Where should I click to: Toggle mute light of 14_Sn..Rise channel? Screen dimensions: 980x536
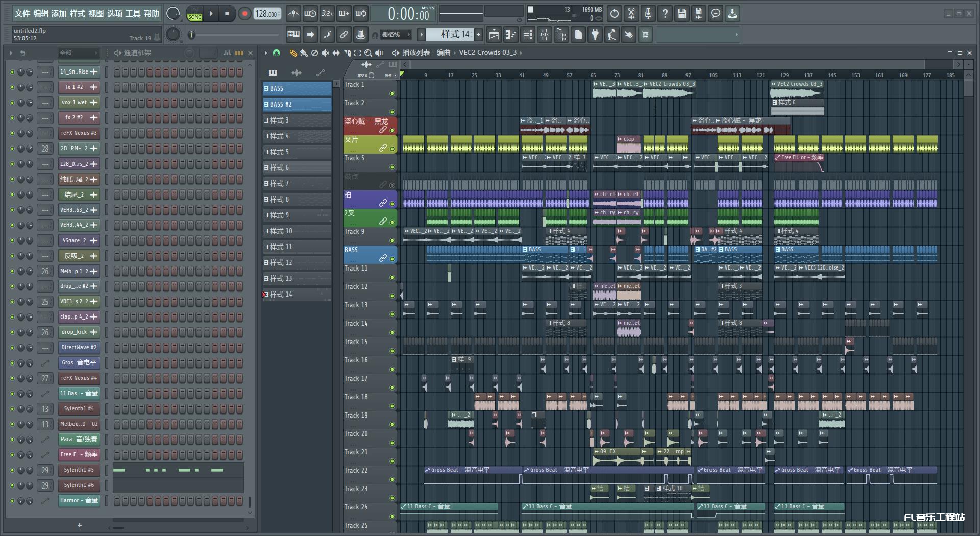[x=12, y=72]
